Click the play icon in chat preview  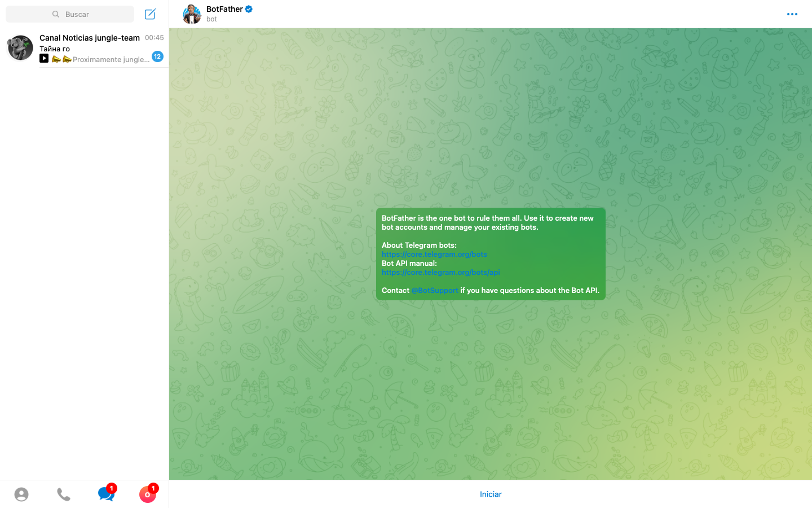pyautogui.click(x=44, y=58)
